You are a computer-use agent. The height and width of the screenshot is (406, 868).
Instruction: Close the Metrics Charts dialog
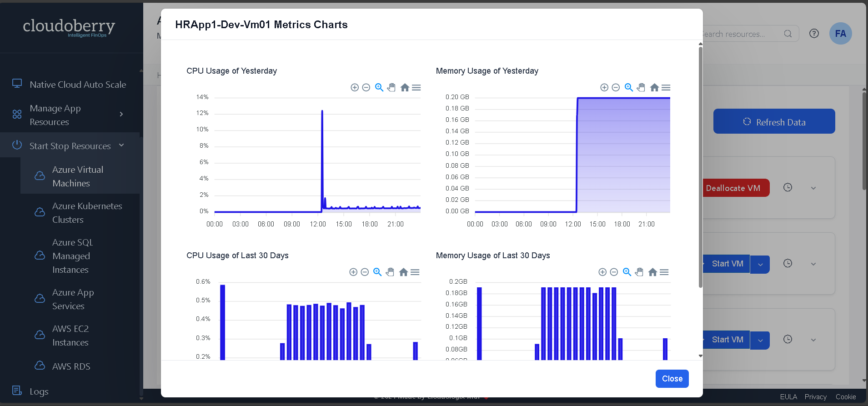pyautogui.click(x=672, y=379)
